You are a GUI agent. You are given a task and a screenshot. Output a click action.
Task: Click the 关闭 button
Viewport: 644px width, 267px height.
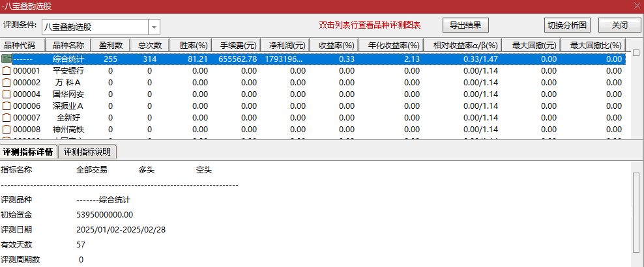(x=619, y=25)
